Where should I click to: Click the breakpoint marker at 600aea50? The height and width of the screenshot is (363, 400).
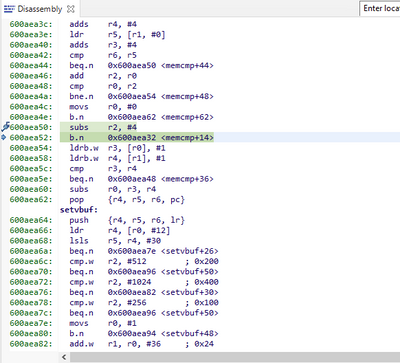(x=5, y=127)
